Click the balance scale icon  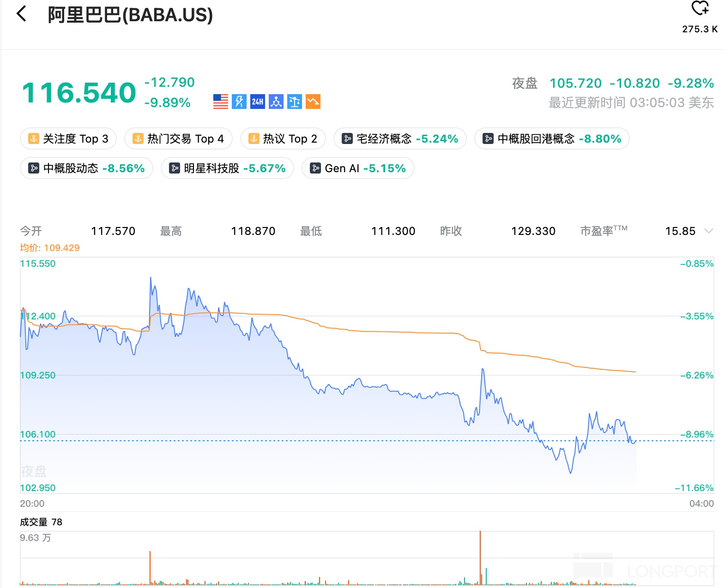[295, 102]
